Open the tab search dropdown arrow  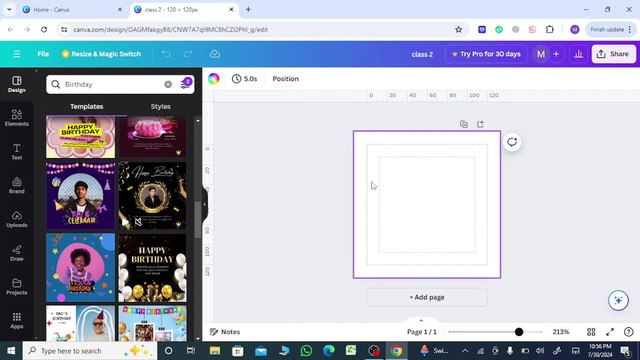(x=9, y=9)
